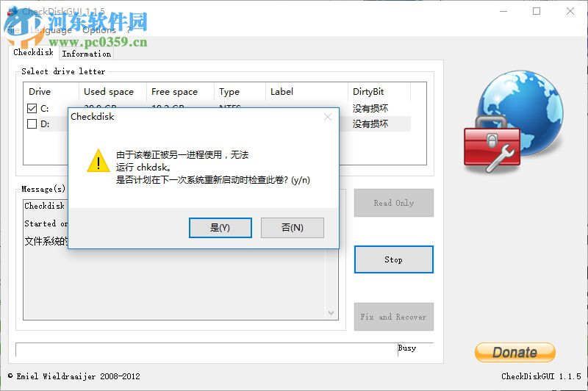Sort by the Used space column header
This screenshot has height=391, width=588.
[x=112, y=91]
